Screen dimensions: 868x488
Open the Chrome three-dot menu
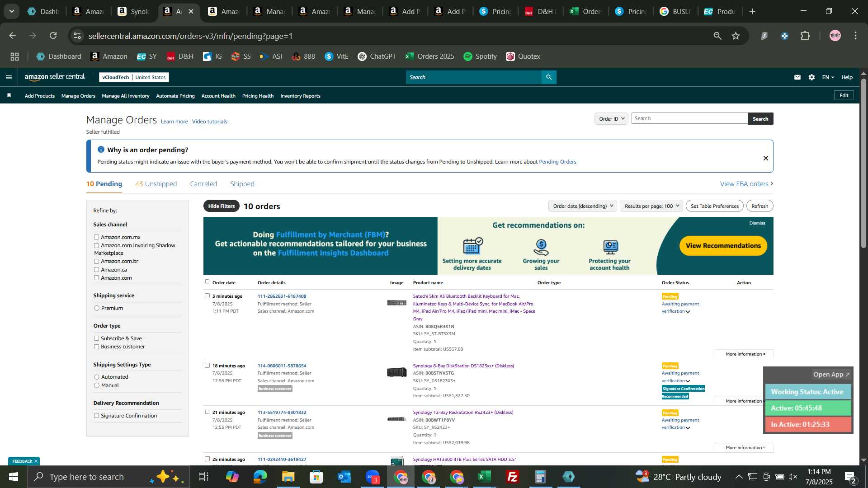[856, 36]
